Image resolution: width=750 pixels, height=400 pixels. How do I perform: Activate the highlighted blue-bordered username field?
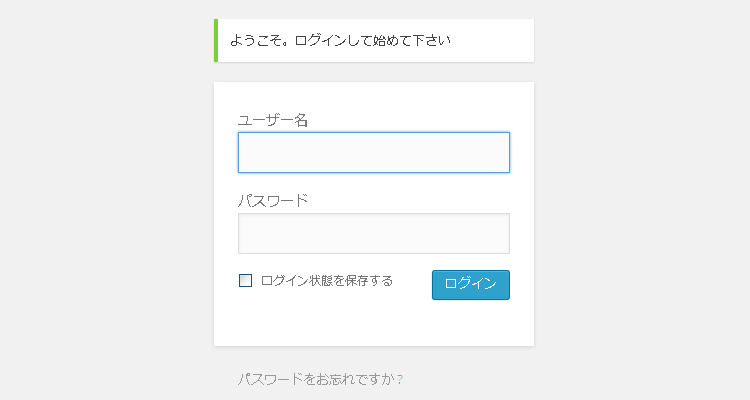[373, 153]
